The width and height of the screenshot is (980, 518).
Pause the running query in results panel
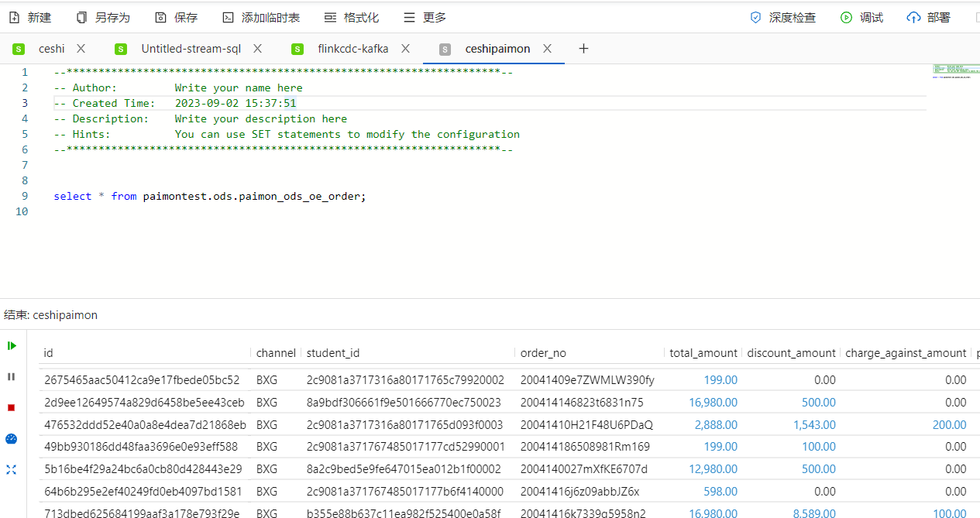[x=12, y=376]
